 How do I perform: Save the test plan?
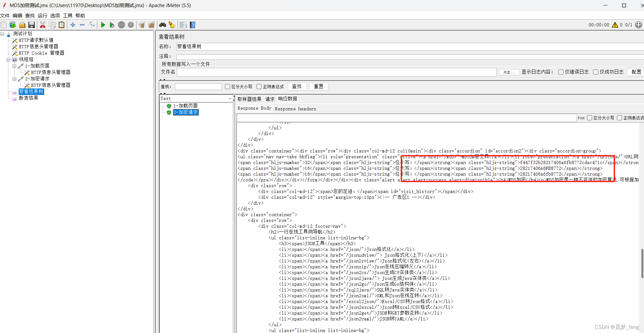pyautogui.click(x=31, y=25)
